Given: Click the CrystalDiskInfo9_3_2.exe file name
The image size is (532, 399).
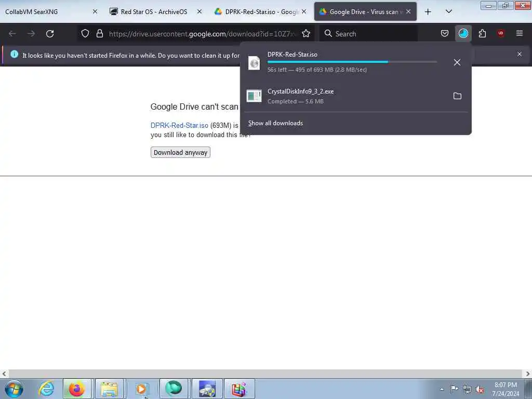Looking at the screenshot, I should (301, 91).
